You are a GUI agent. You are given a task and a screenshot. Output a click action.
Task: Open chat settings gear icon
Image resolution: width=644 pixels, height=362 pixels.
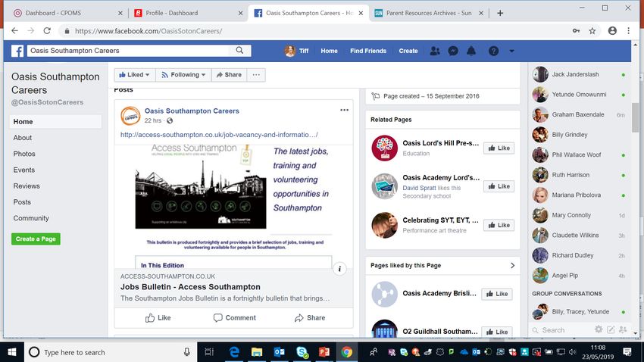tap(599, 329)
